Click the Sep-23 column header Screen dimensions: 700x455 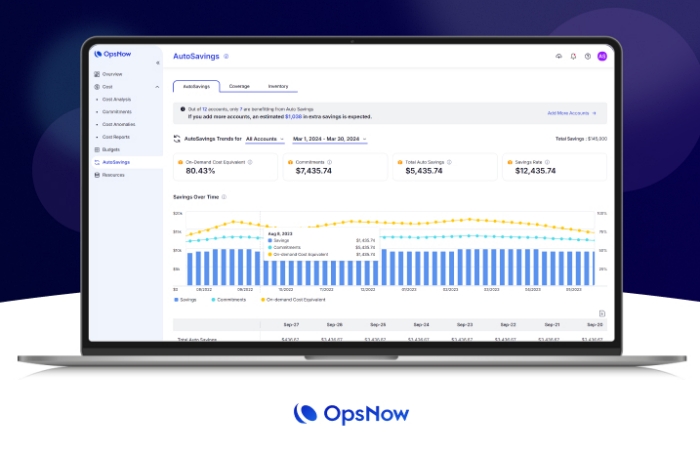pos(465,325)
